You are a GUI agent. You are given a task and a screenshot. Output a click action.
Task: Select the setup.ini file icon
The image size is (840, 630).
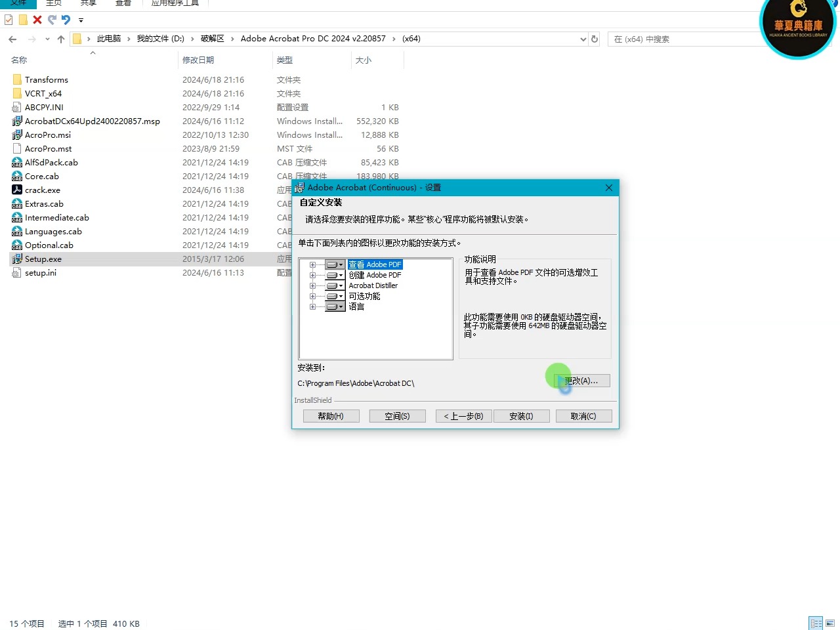click(x=17, y=273)
